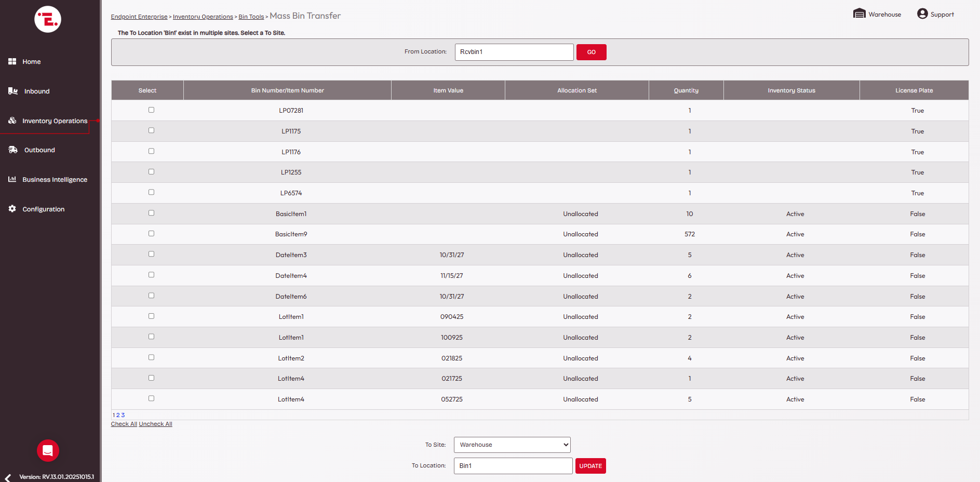
Task: Select the BasicItem9 row checkbox
Action: (x=151, y=234)
